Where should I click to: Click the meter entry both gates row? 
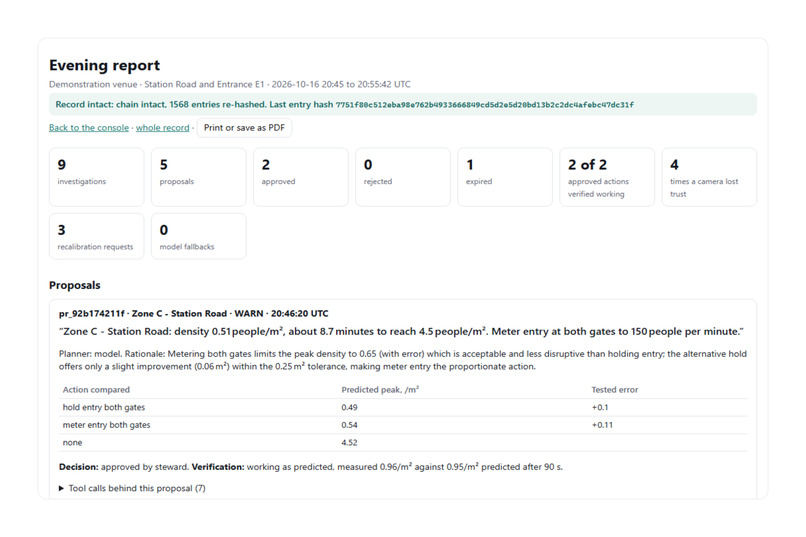pyautogui.click(x=403, y=425)
